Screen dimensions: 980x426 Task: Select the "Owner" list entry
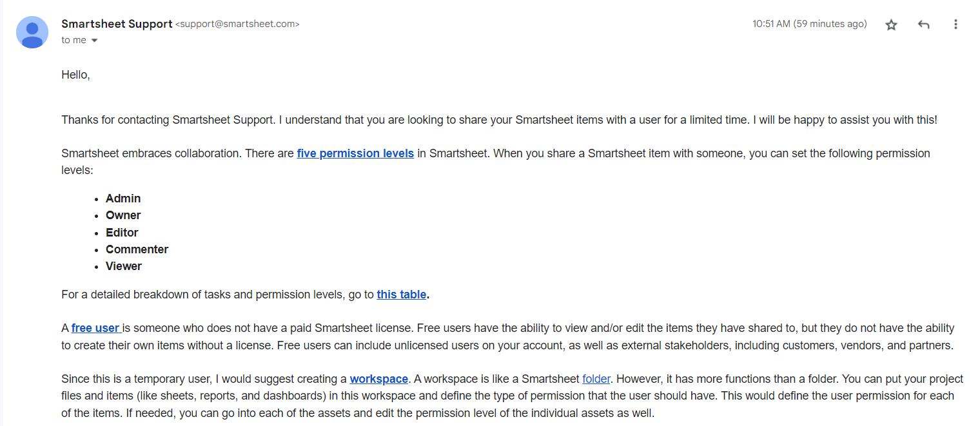(123, 215)
